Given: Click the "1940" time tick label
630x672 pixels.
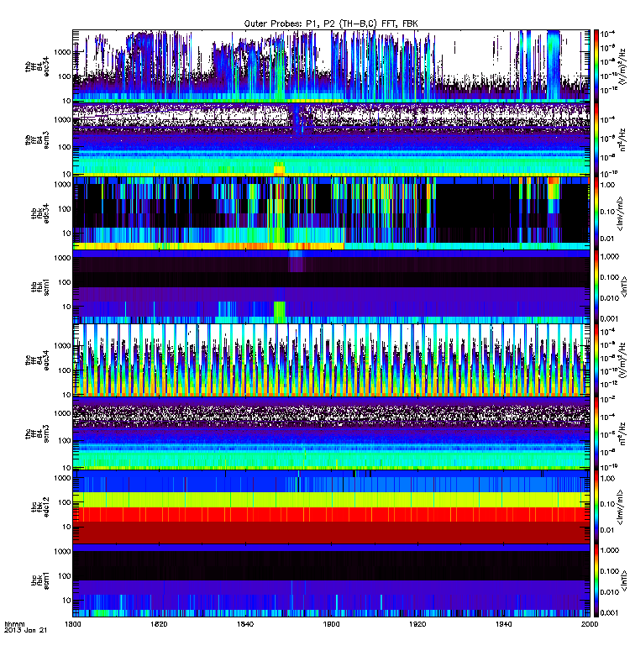Looking at the screenshot, I should coord(503,624).
